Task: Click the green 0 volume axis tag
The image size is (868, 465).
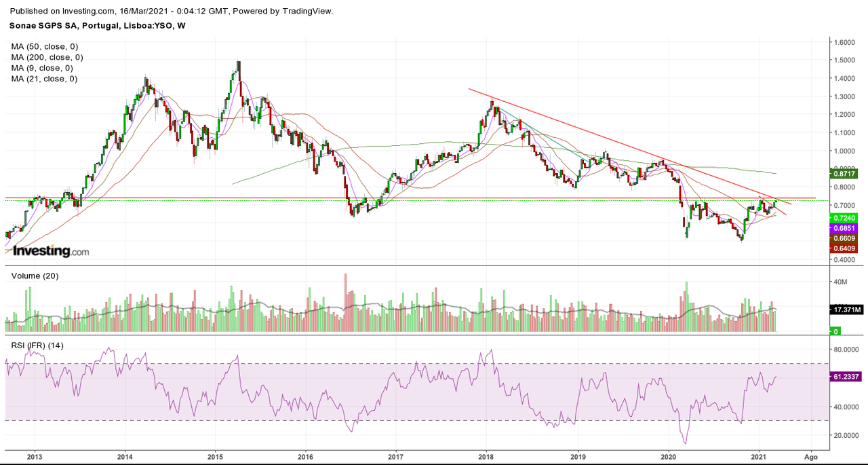Action: (x=837, y=331)
